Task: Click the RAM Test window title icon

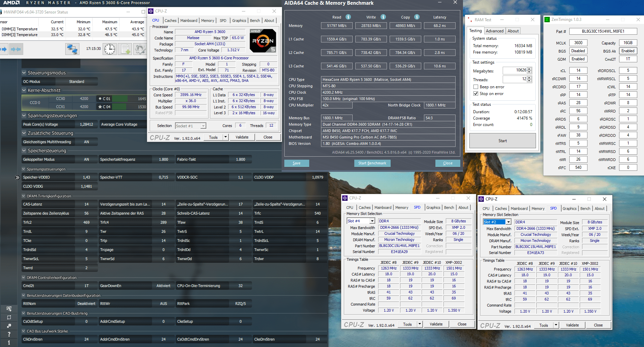Action: [470, 20]
